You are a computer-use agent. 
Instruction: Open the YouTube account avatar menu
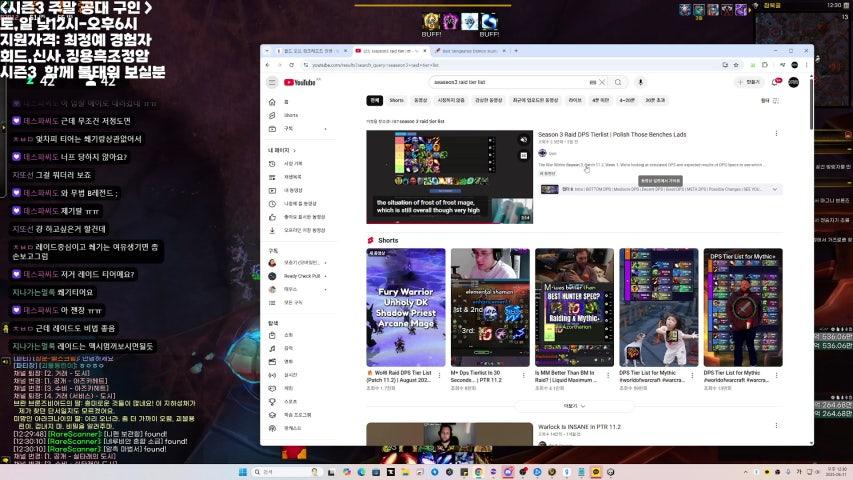point(794,82)
